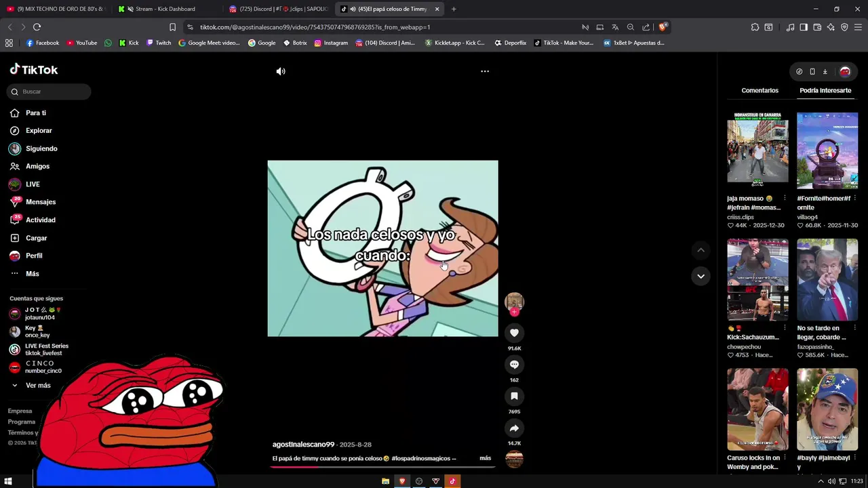Open the browser music playlist icon
This screenshot has width=868, height=488.
(790, 27)
